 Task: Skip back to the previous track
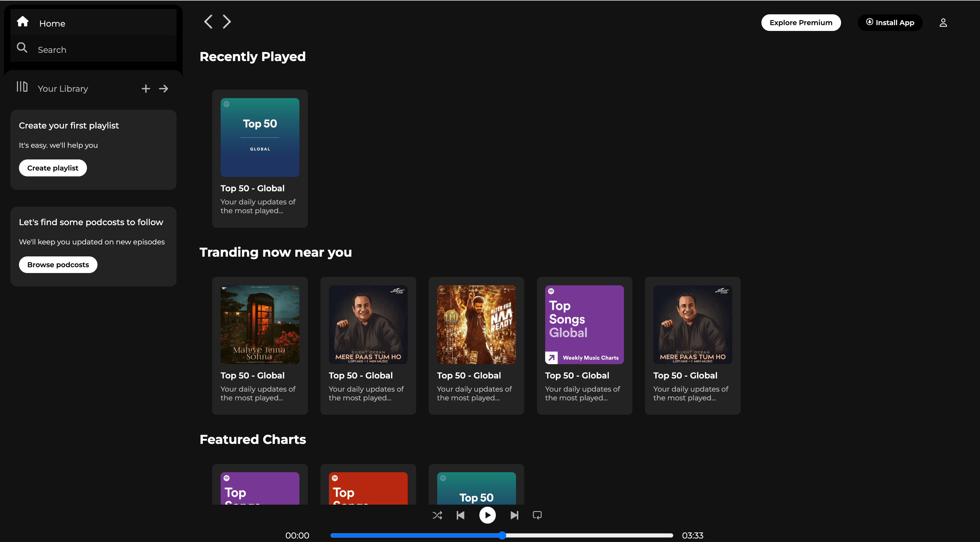[460, 515]
